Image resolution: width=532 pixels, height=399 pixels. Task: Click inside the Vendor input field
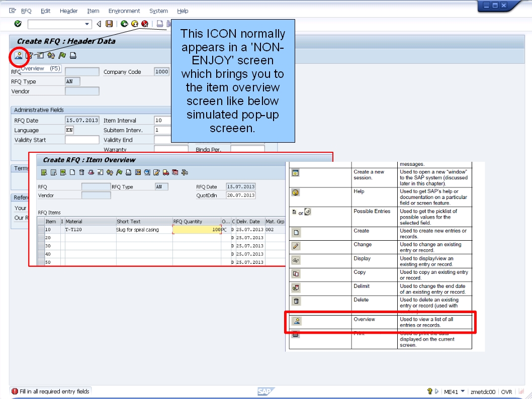click(81, 91)
